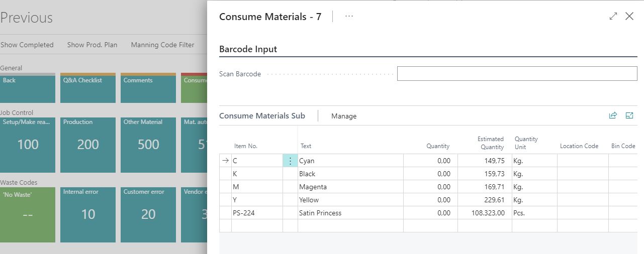The height and width of the screenshot is (254, 644).
Task: Click the Scan Barcode input field
Action: 517,74
